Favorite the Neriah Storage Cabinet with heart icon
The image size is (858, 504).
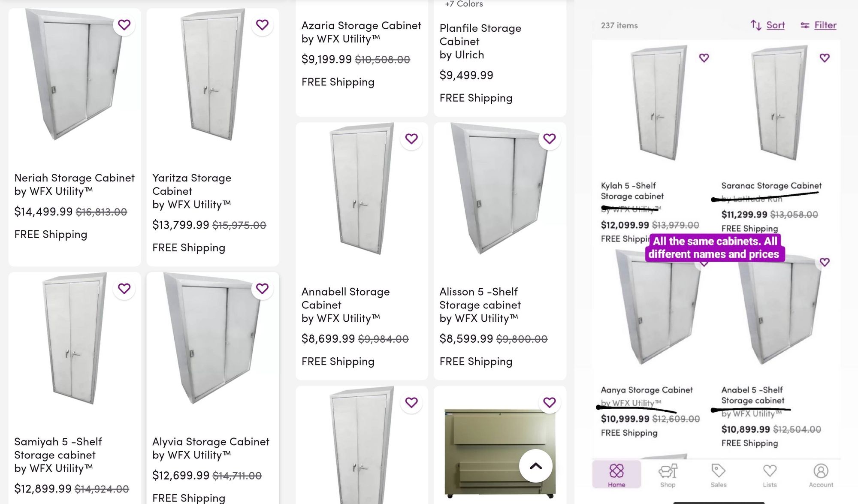pos(124,25)
